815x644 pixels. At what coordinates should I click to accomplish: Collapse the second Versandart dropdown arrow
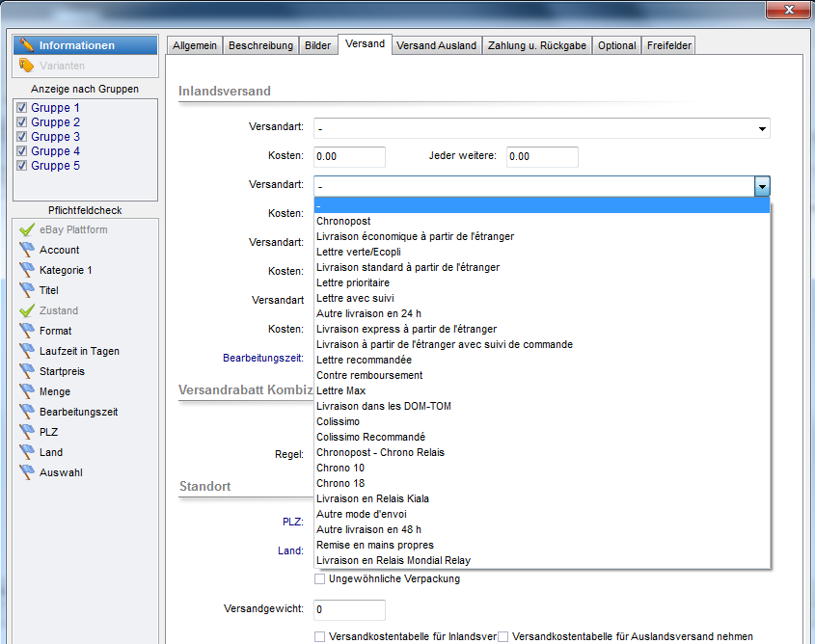click(x=762, y=186)
